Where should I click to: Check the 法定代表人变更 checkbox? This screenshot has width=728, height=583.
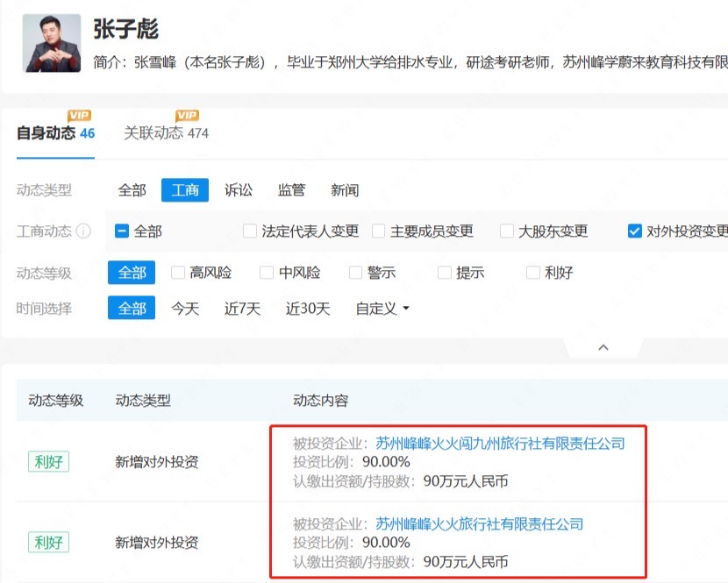click(x=249, y=231)
